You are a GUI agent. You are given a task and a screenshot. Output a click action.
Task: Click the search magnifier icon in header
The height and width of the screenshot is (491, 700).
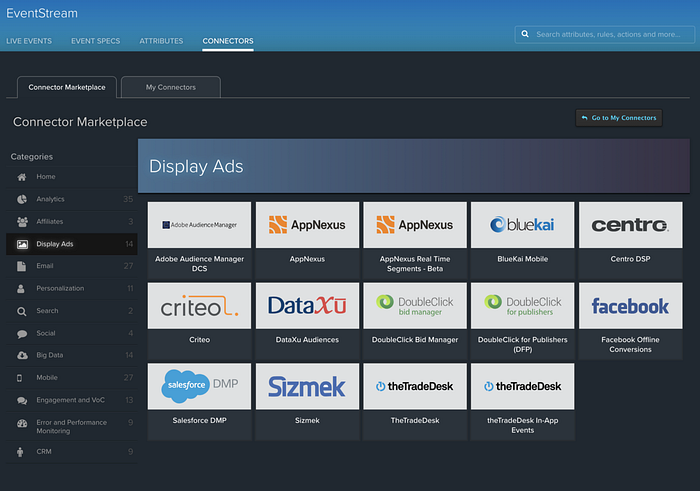pyautogui.click(x=525, y=34)
